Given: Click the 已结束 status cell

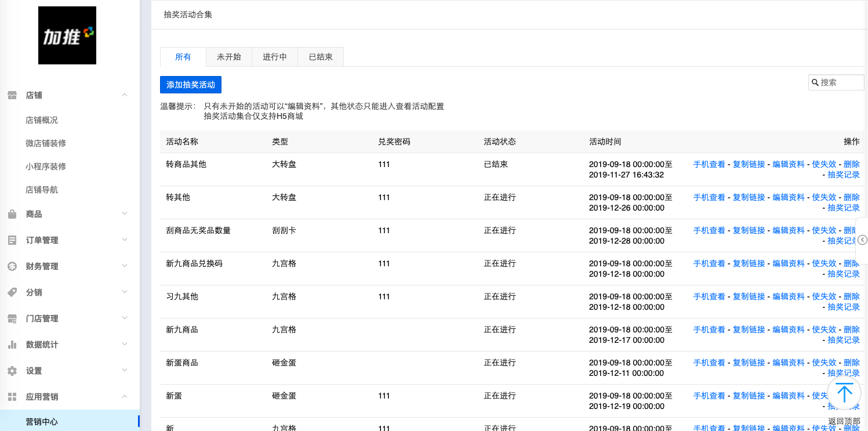Looking at the screenshot, I should 496,164.
